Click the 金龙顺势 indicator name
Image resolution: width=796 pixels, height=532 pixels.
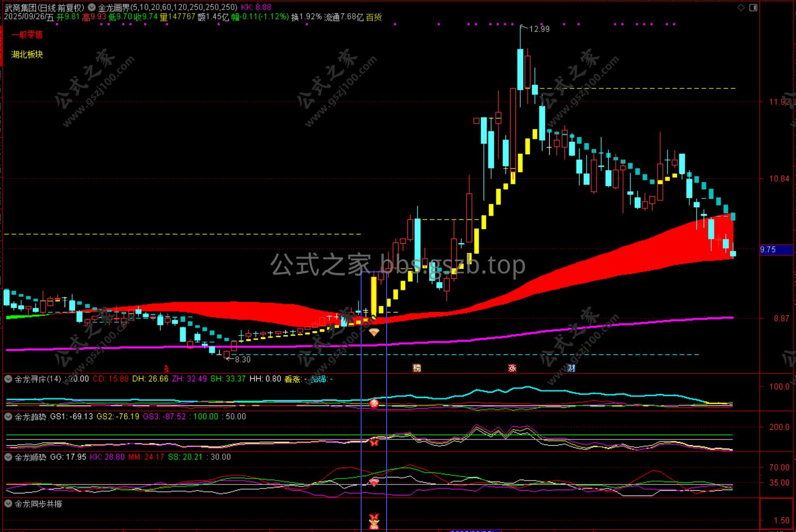pos(30,457)
